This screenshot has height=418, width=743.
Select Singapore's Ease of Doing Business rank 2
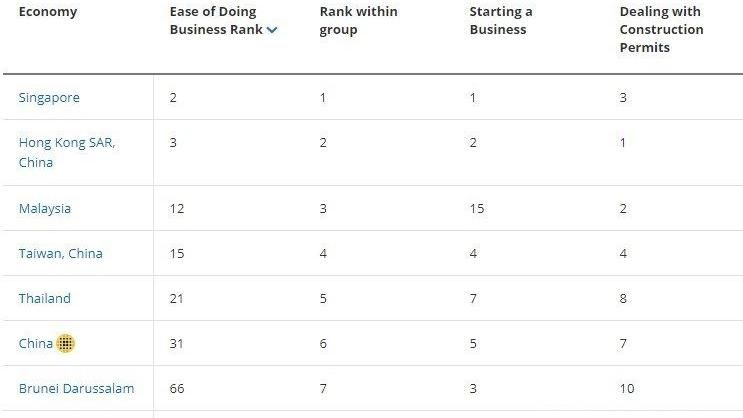coord(173,98)
